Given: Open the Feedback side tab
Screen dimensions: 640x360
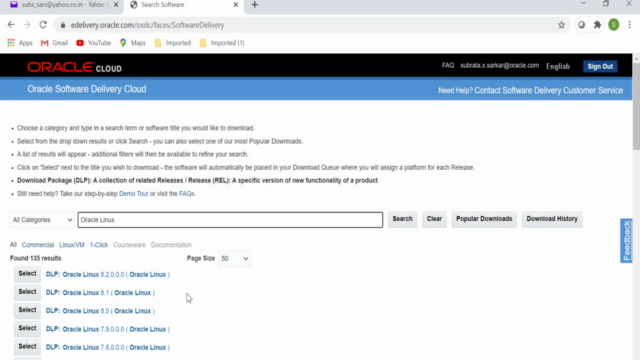Looking at the screenshot, I should pyautogui.click(x=626, y=241).
